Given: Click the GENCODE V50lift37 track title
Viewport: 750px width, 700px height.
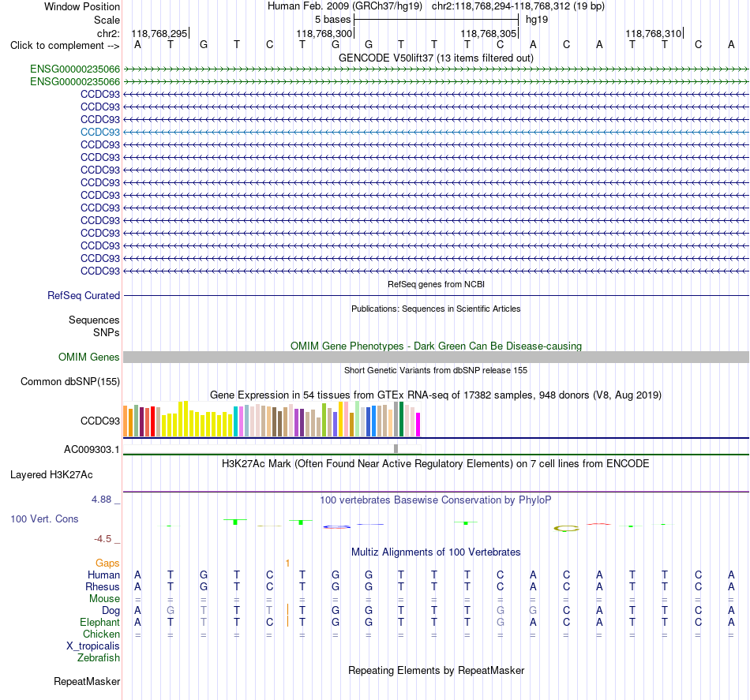Looking at the screenshot, I should pos(436,58).
